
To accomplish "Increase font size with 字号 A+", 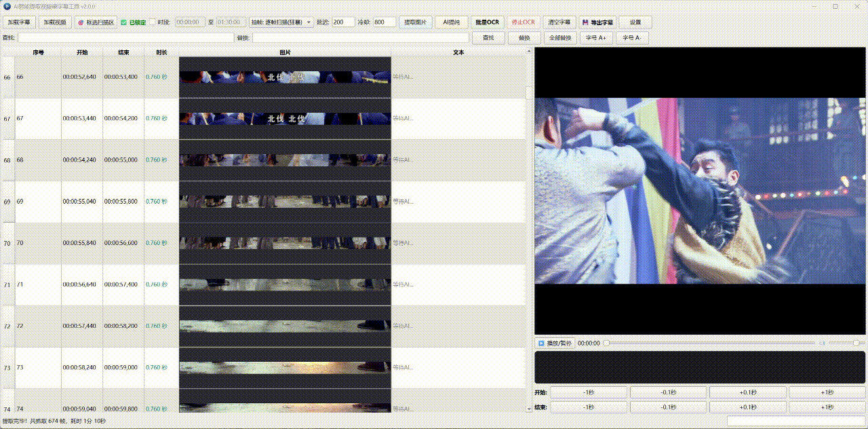I will 596,38.
